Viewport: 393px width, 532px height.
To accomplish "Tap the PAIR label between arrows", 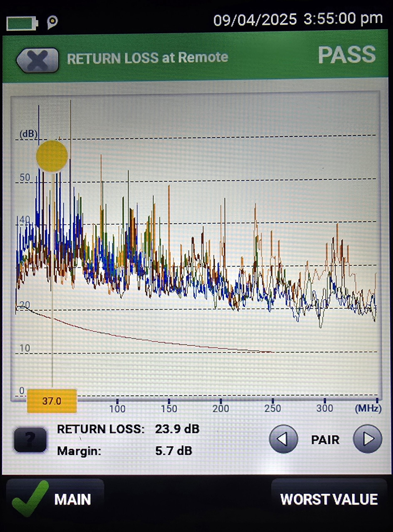I will [325, 440].
